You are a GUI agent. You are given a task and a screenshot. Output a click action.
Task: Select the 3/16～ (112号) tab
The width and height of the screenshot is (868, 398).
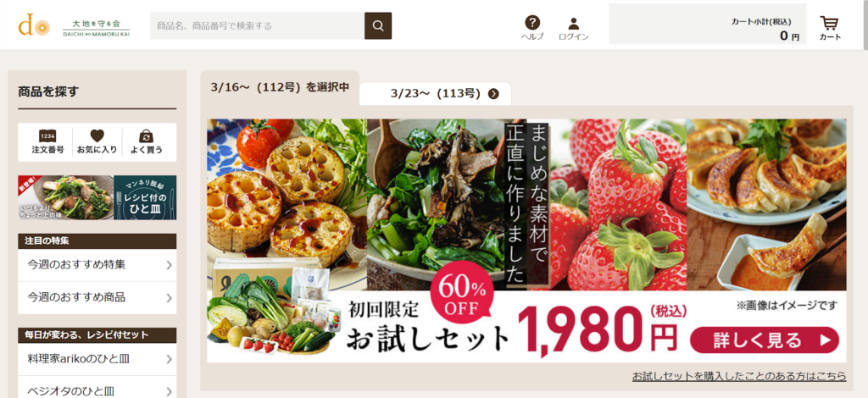tap(280, 87)
